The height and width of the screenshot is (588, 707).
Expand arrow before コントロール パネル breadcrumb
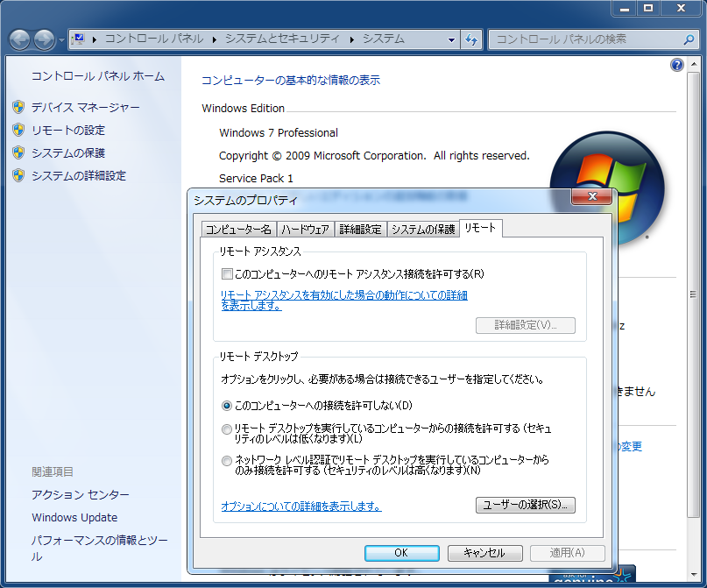(95, 39)
